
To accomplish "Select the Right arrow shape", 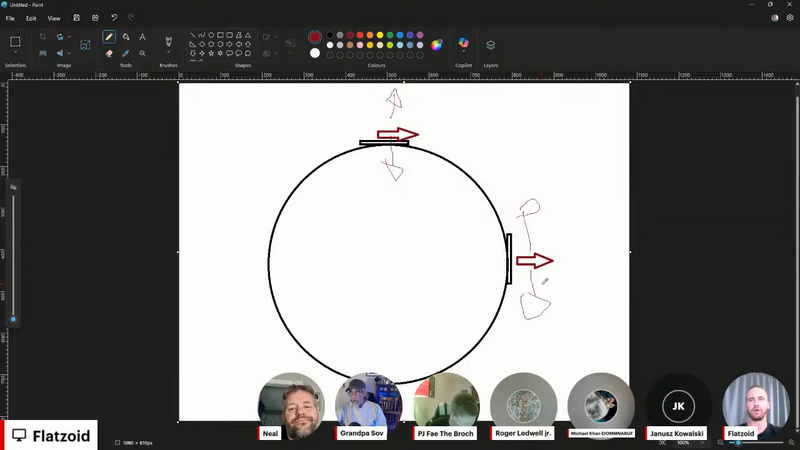I will click(x=229, y=44).
